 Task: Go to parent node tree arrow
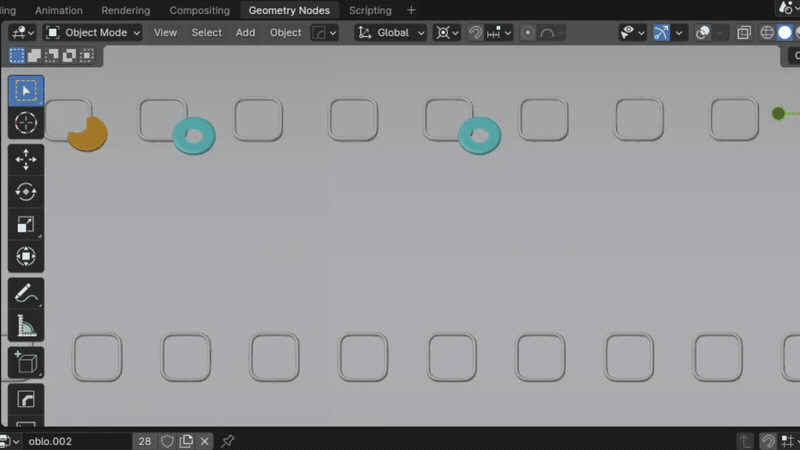click(745, 441)
